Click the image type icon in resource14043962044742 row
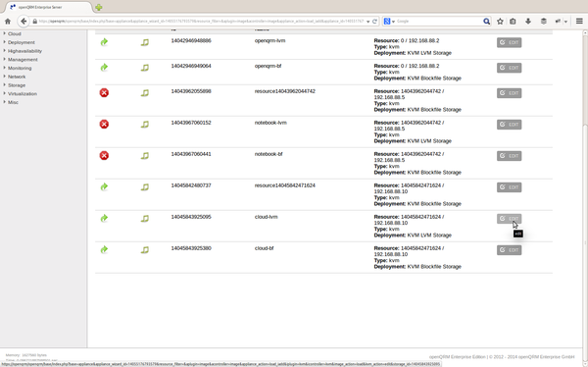This screenshot has height=367, width=588. (x=145, y=93)
